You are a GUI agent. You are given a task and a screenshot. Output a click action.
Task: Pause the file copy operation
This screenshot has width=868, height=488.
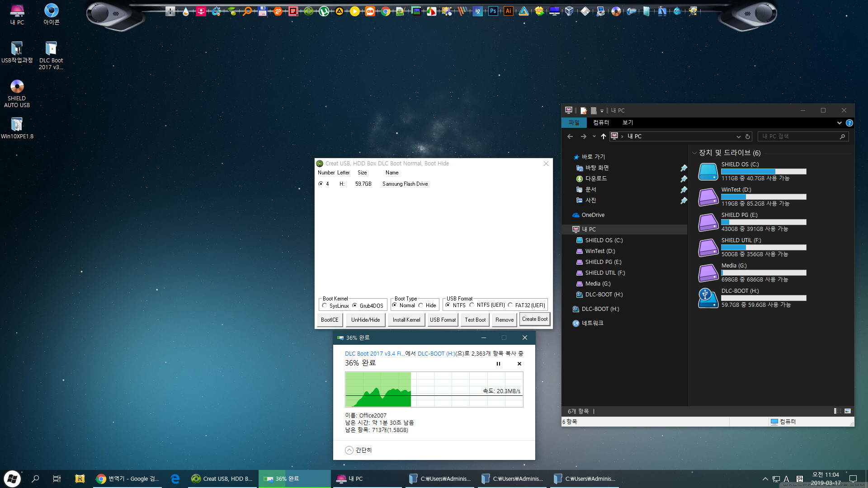498,364
